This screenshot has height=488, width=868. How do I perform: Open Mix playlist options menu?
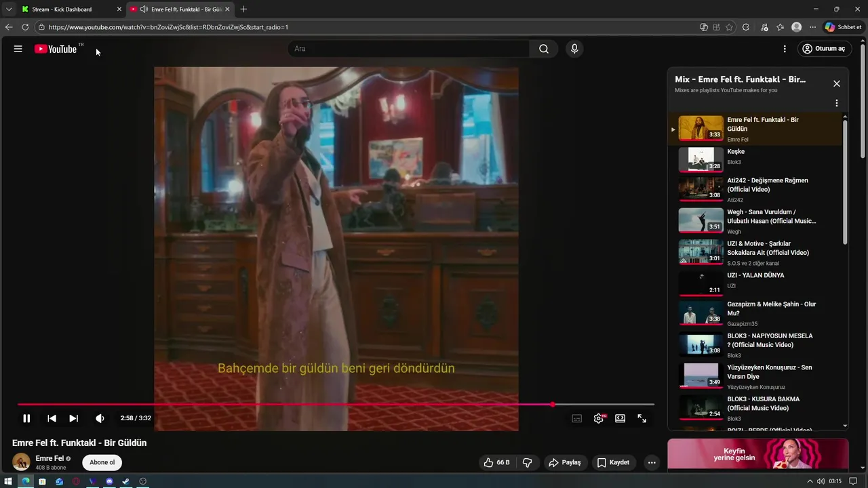[836, 103]
